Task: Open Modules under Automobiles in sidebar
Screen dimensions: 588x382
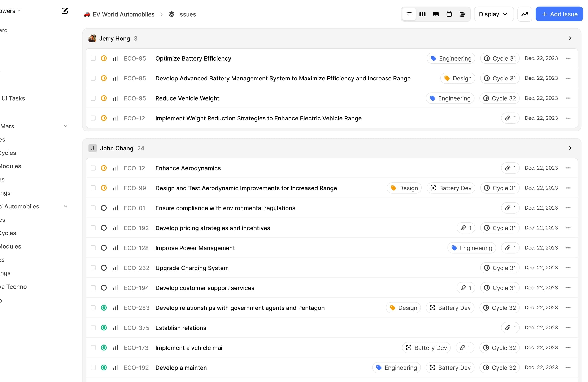Action: point(10,246)
